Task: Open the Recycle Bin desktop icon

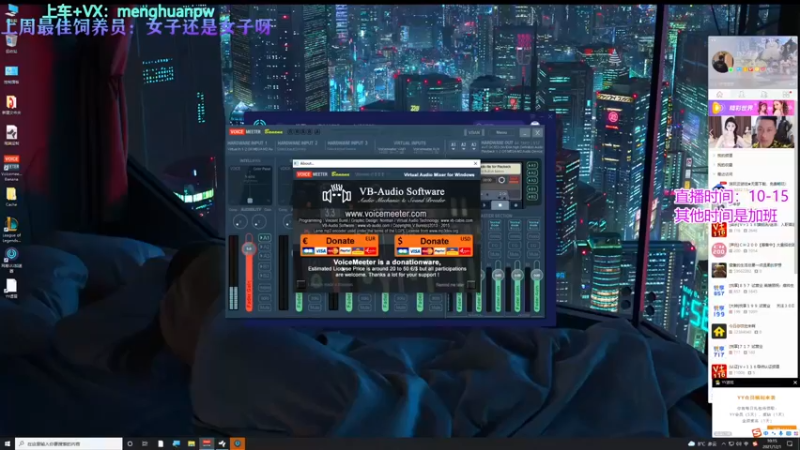Action: (11, 43)
